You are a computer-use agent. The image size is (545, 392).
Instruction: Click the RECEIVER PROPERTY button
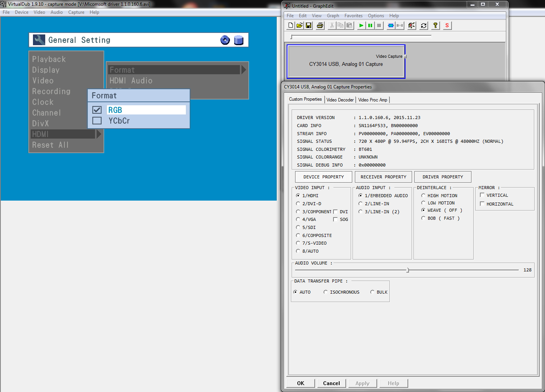coord(383,177)
